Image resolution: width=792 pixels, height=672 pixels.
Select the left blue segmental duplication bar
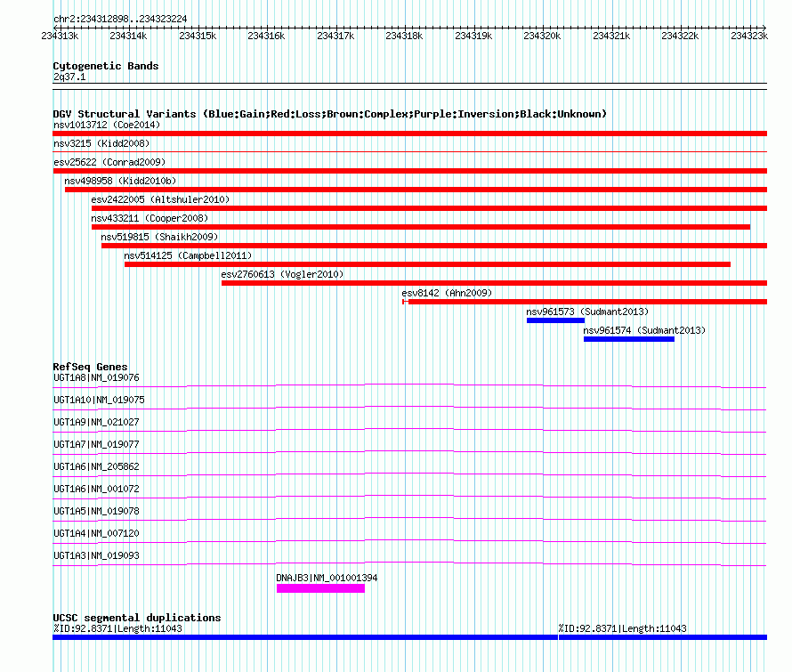[305, 637]
